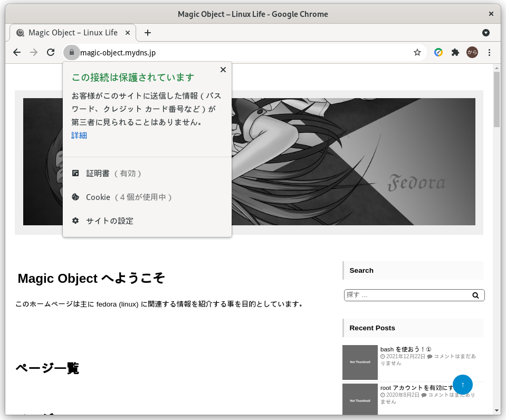
Task: Open Chrome's three-dot menu
Action: point(489,52)
